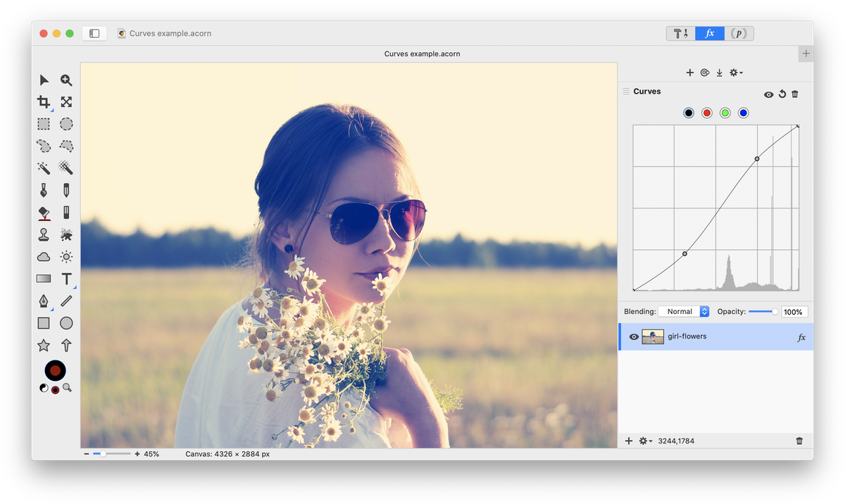
Task: Click the girl-flowers layer thumbnail
Action: 653,337
